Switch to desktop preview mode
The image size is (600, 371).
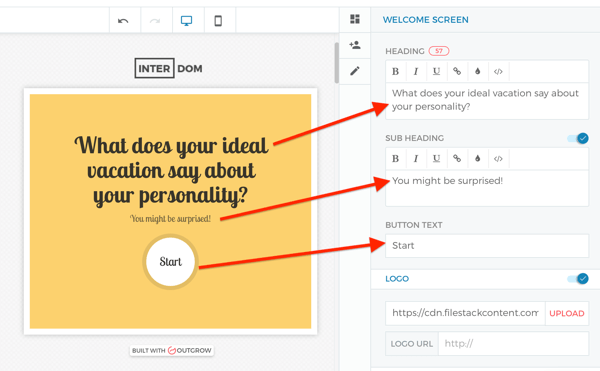point(186,21)
